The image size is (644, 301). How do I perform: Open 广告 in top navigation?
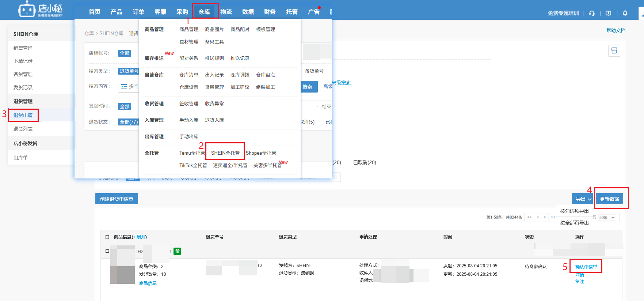(314, 12)
